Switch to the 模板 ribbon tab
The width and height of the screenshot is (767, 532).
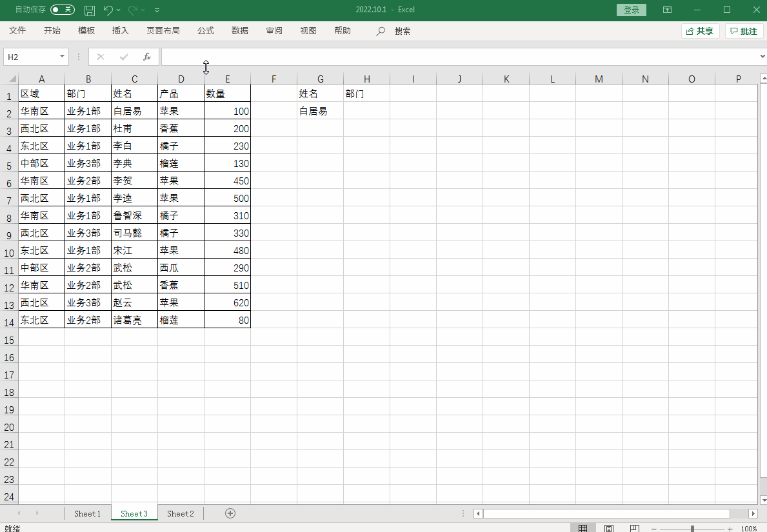click(x=86, y=31)
